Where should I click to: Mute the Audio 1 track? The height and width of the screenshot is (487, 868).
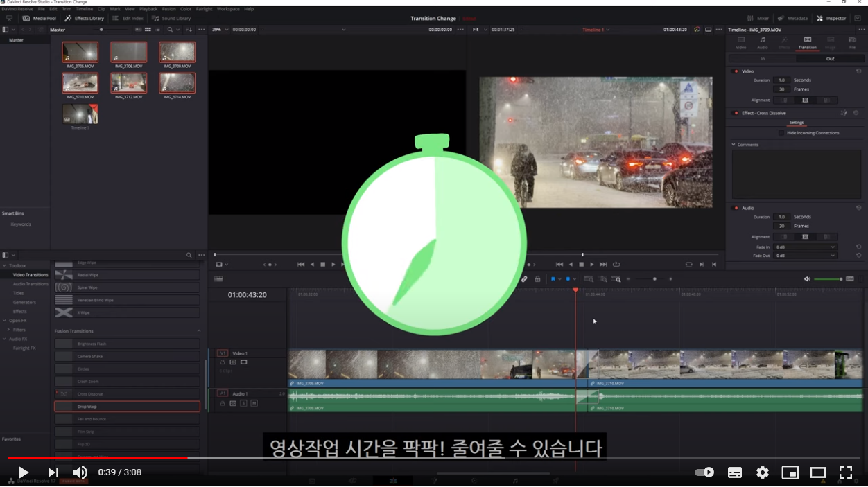point(254,403)
